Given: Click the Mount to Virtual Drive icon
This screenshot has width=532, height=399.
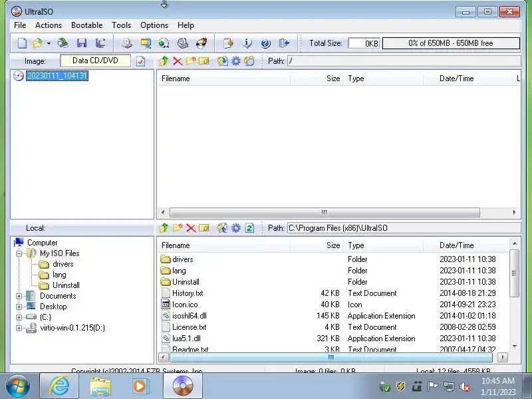Looking at the screenshot, I should coord(182,43).
